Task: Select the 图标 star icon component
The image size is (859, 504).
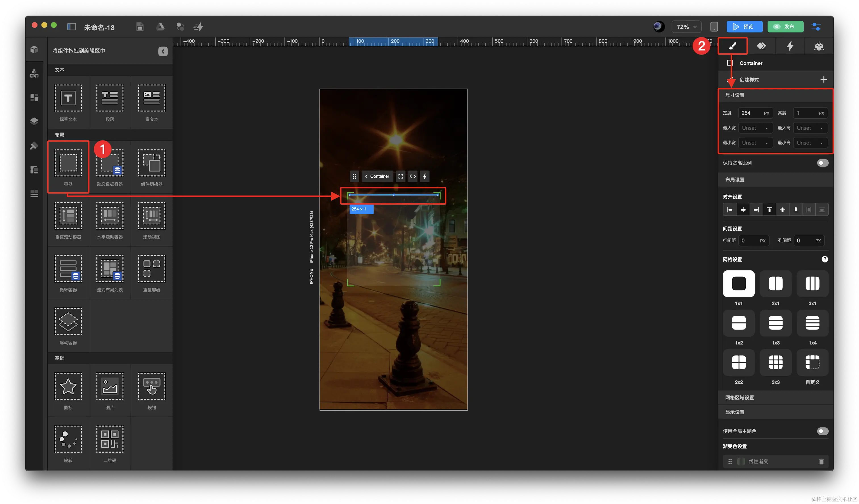Action: point(68,386)
